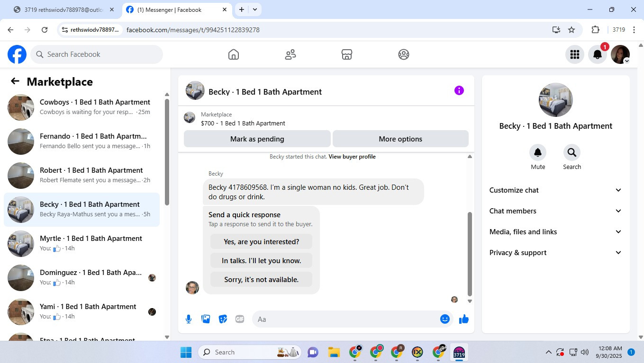Go to Facebook Home icon

tap(234, 54)
